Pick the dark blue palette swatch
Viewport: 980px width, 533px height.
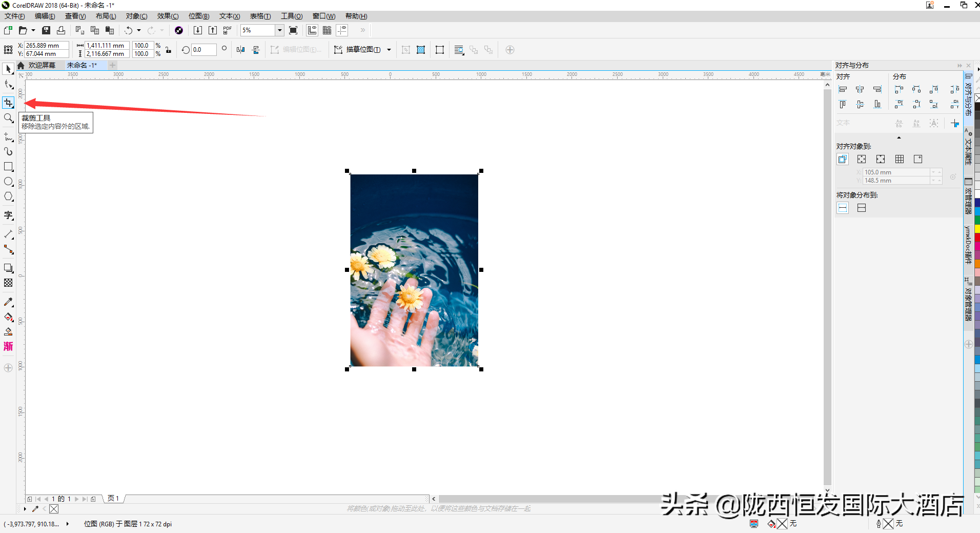[977, 203]
